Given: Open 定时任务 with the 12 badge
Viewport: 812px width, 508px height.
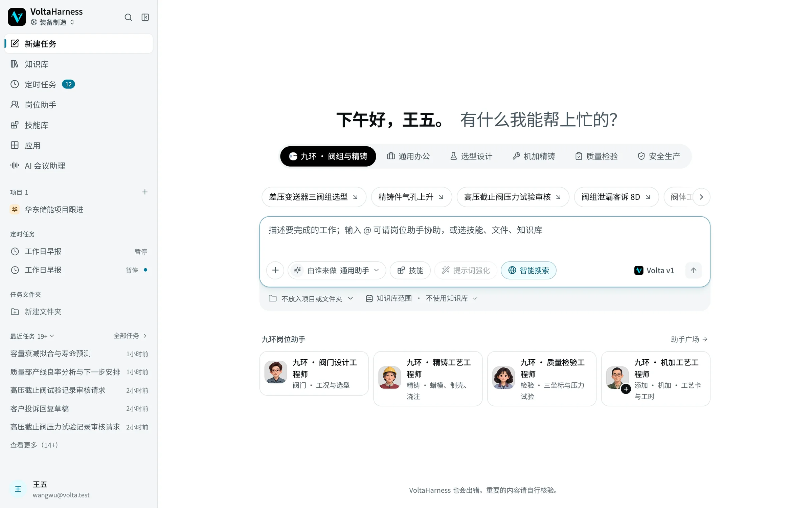Looking at the screenshot, I should pyautogui.click(x=78, y=84).
